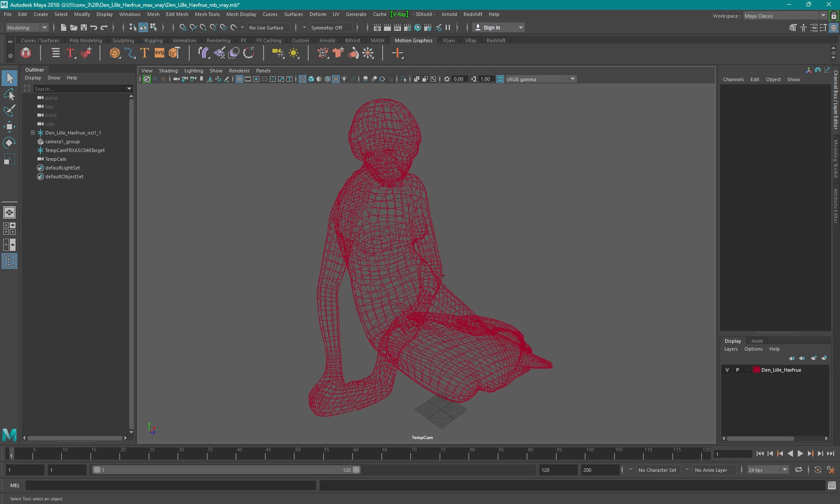Expand the Den_Lille_Havfrue_ncl1_1 node
This screenshot has width=840, height=504.
[33, 133]
